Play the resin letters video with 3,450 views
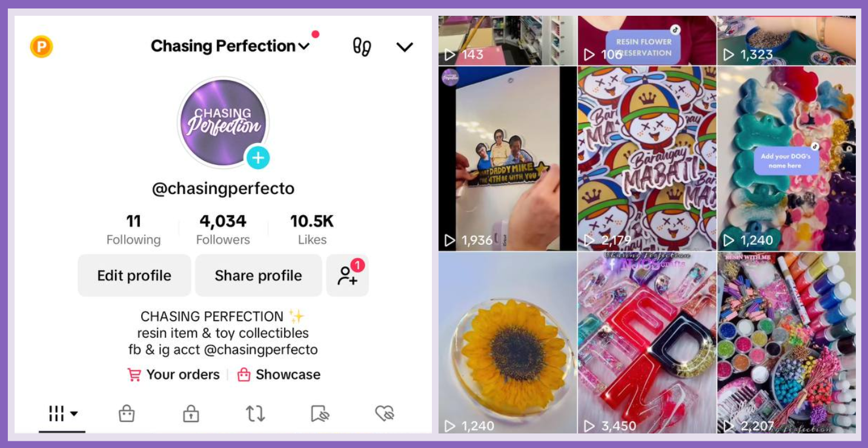 [647, 343]
